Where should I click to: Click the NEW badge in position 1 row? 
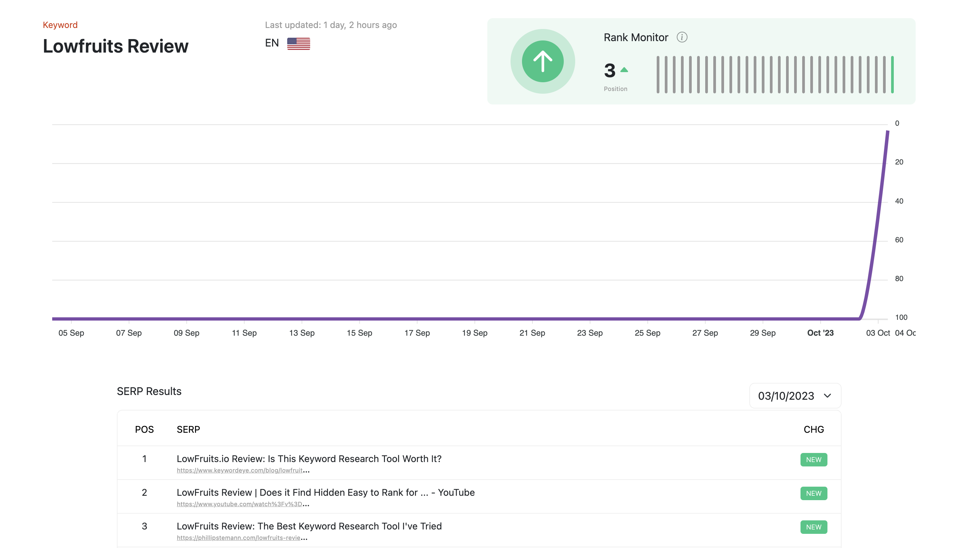(814, 460)
